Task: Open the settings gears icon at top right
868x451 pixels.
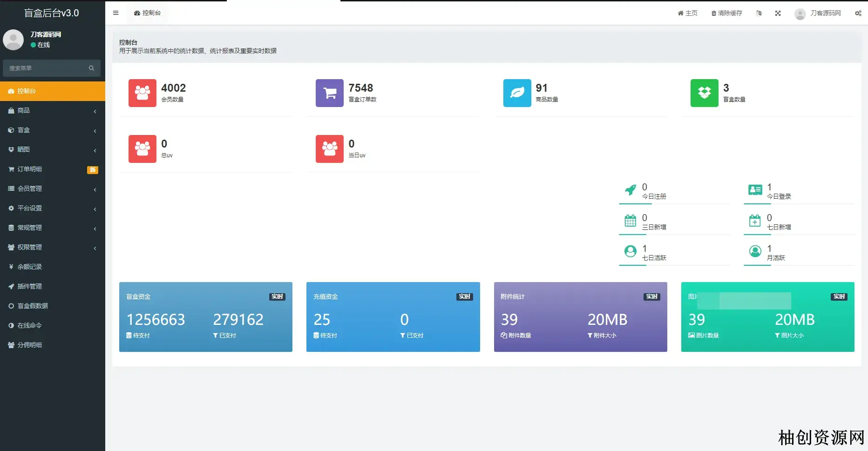Action: pos(858,13)
